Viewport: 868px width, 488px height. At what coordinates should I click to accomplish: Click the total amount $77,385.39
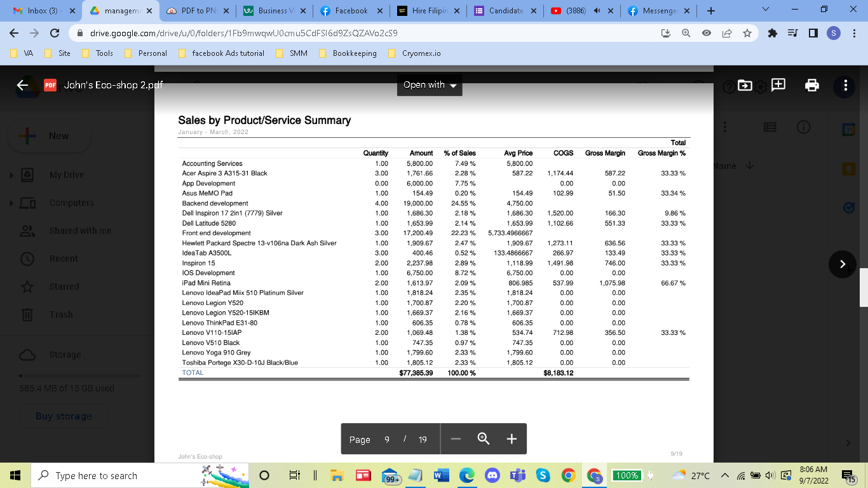coord(416,373)
